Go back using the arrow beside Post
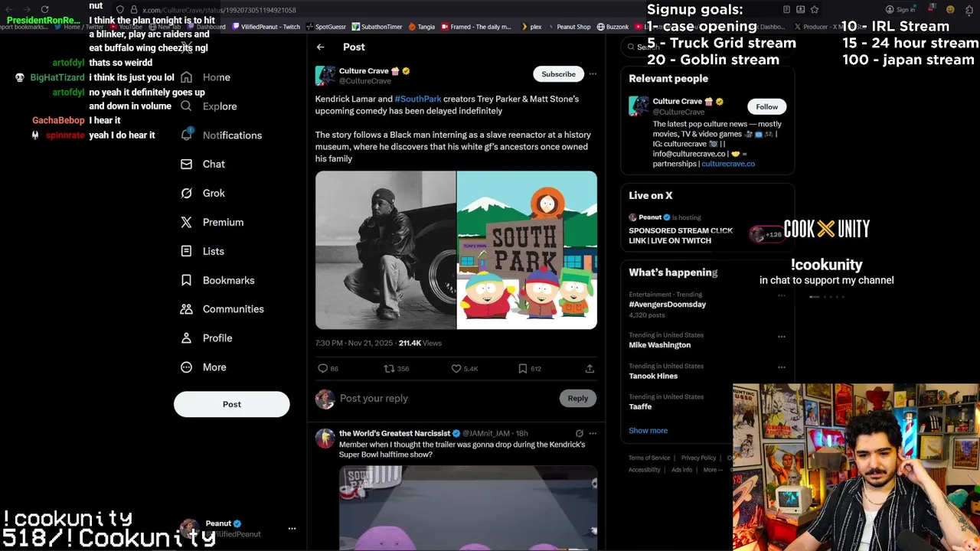The width and height of the screenshot is (980, 551). coord(320,47)
